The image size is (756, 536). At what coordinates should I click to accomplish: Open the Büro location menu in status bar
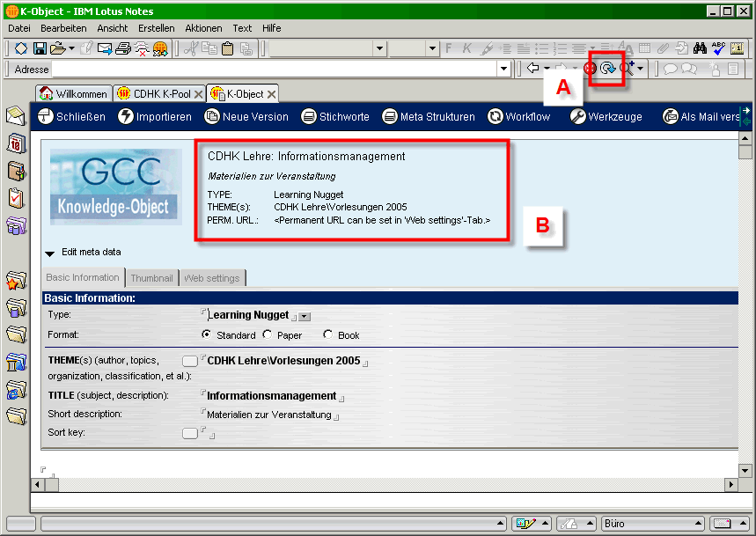pos(652,524)
